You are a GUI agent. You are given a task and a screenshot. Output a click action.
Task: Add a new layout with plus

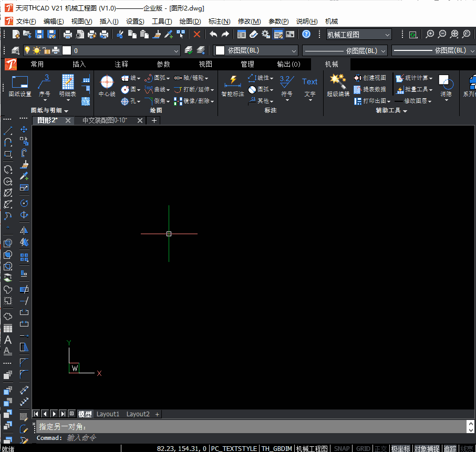pyautogui.click(x=157, y=414)
